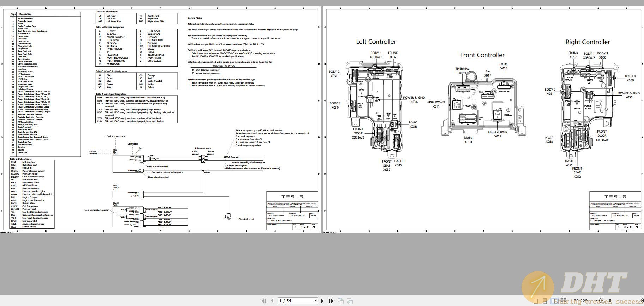
Task: Click "Door Front Left" contents entry
Action: [x=24, y=51]
